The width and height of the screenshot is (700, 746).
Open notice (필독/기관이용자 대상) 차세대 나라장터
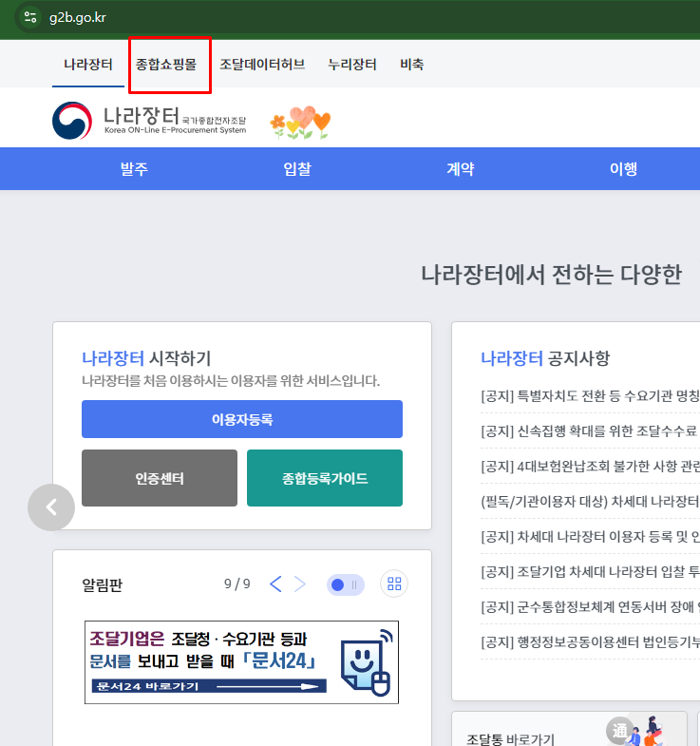click(590, 502)
